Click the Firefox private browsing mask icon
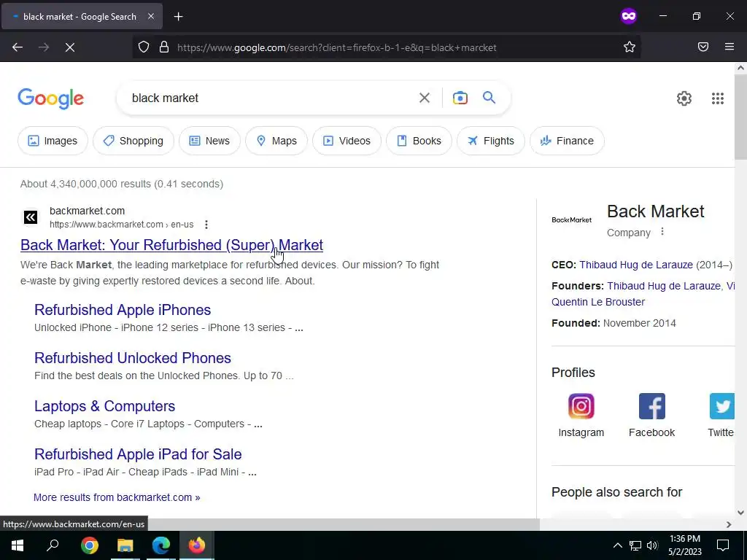The image size is (747, 560). click(x=628, y=16)
